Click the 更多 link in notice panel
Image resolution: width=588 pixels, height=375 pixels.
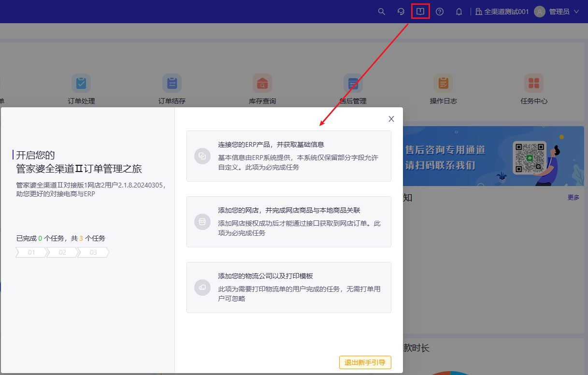(x=574, y=198)
